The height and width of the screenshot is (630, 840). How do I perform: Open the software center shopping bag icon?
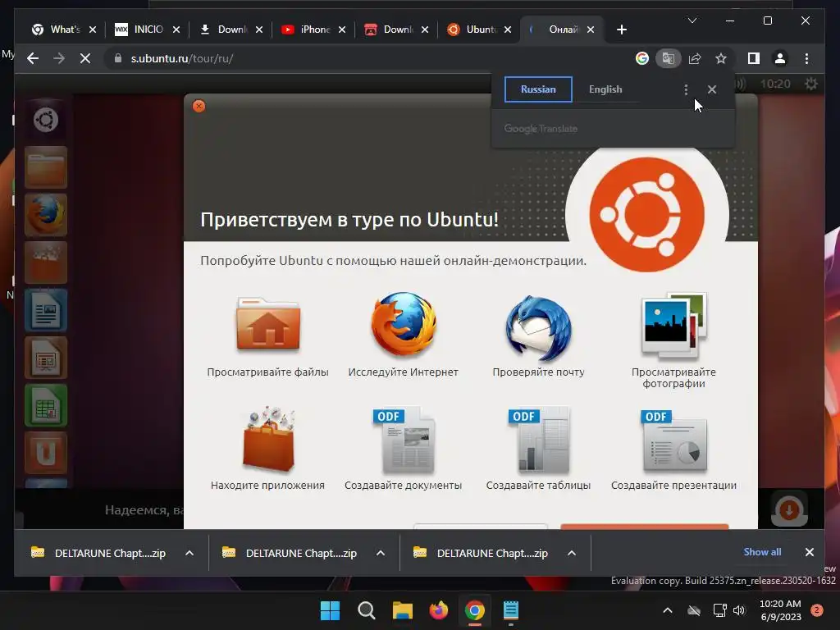pyautogui.click(x=268, y=440)
